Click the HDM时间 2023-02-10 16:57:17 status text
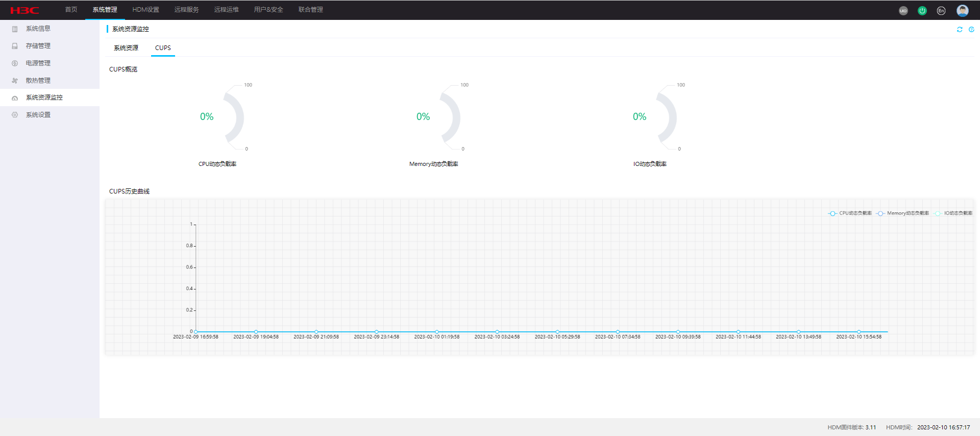980x436 pixels. [x=928, y=428]
